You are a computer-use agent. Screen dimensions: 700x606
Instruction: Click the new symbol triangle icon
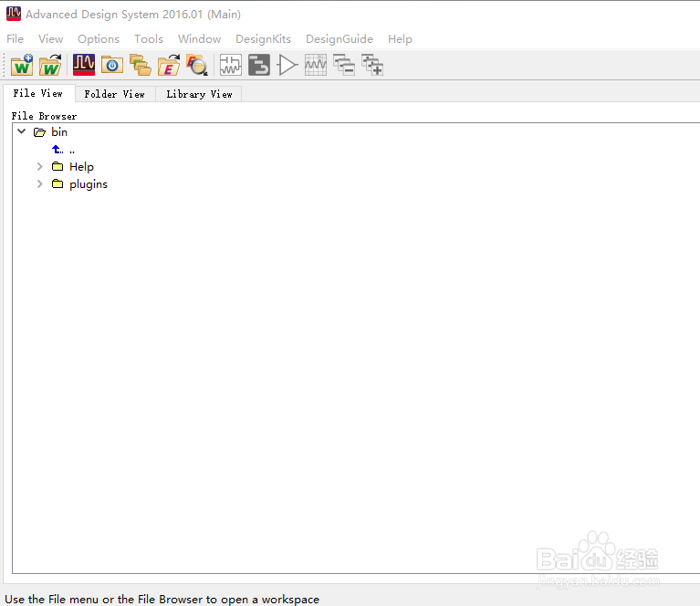pos(287,65)
